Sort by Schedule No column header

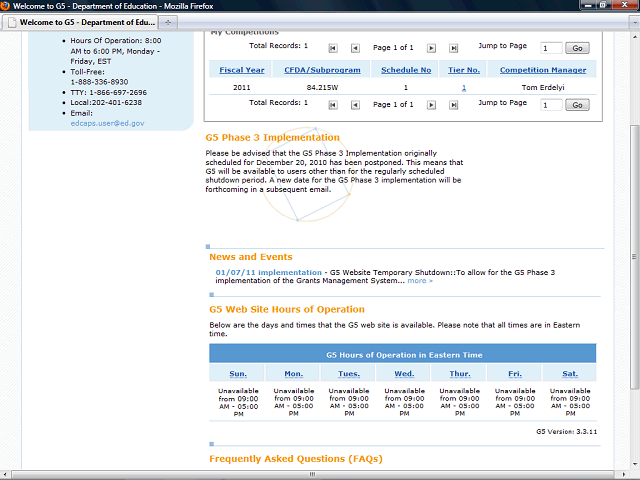406,70
